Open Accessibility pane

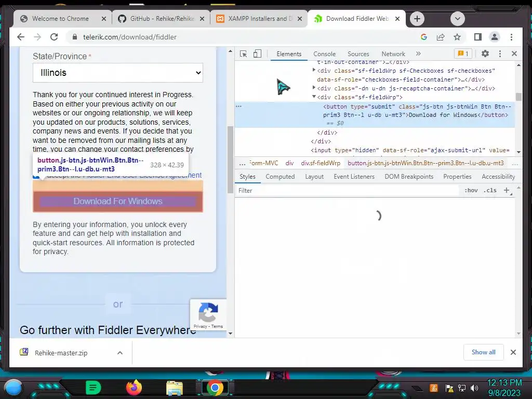pyautogui.click(x=498, y=177)
